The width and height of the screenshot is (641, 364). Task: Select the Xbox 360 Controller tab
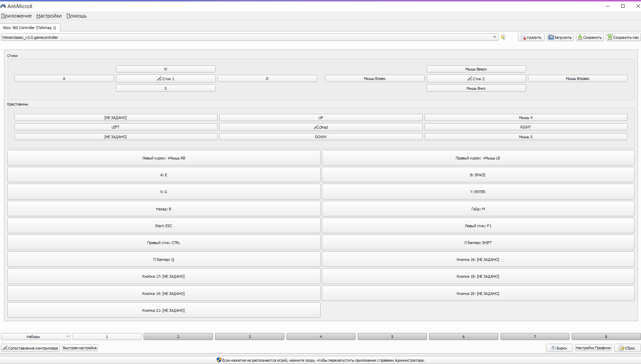pos(30,28)
